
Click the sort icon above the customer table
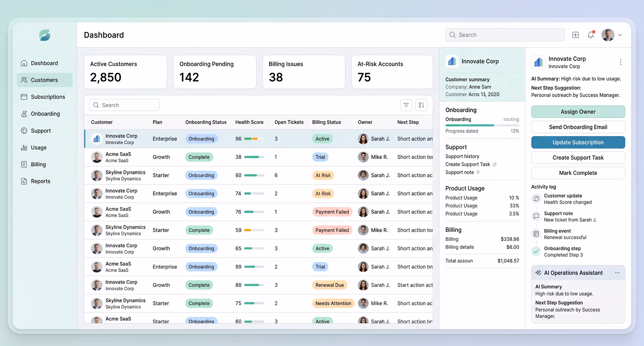pyautogui.click(x=421, y=105)
